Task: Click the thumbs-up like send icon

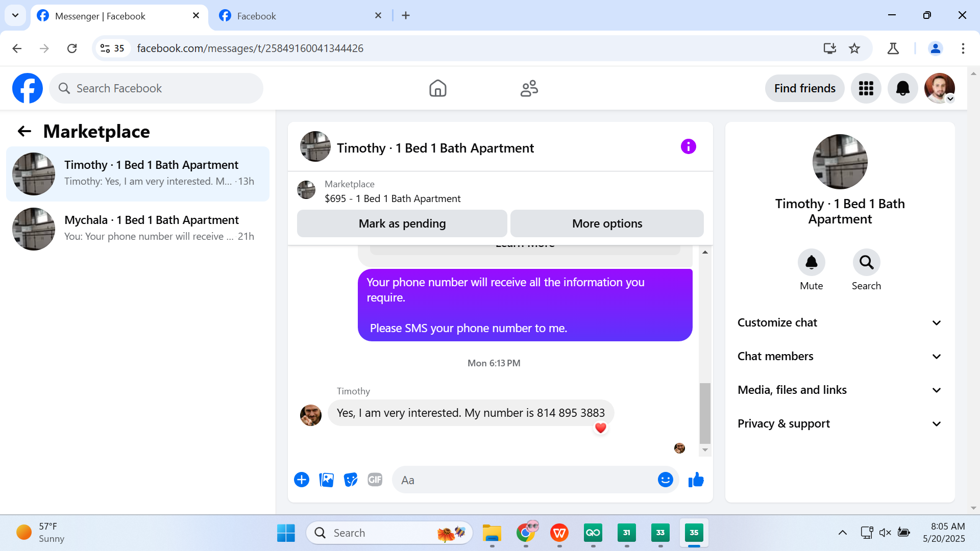Action: (x=696, y=480)
